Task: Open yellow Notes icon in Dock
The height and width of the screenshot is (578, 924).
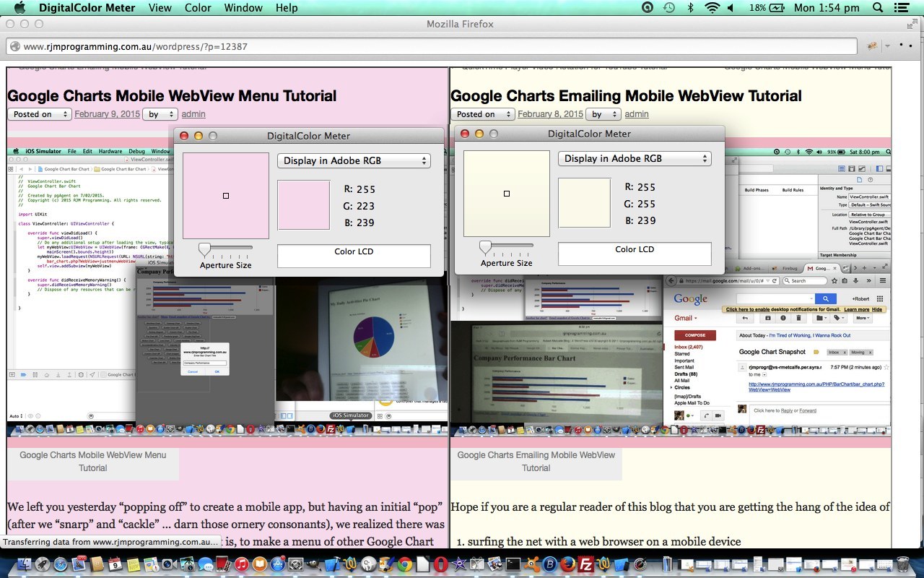Action: coord(133,564)
